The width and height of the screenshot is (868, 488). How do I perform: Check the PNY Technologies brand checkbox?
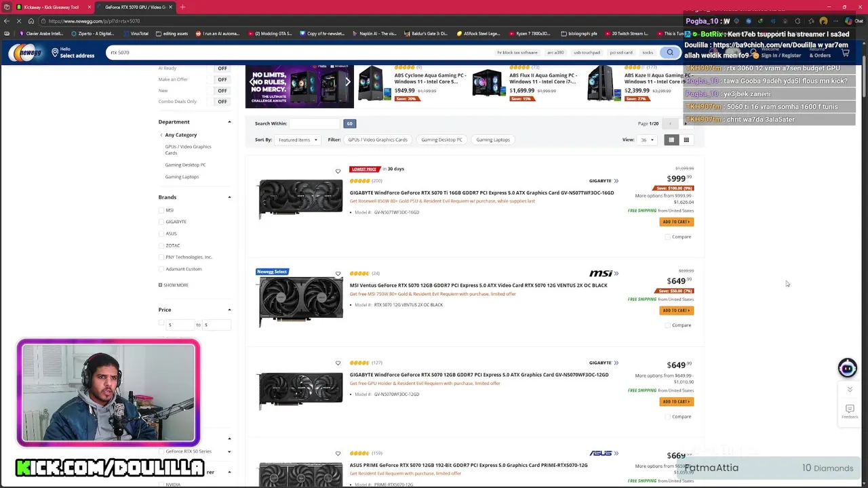click(161, 258)
